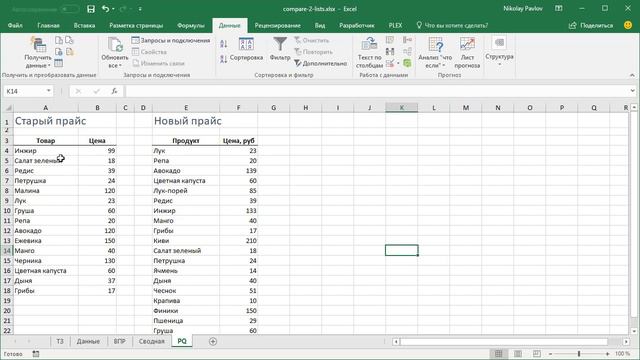Screen dimensions: 640x360
Task: Click the Consolidate icon
Action: point(407,40)
